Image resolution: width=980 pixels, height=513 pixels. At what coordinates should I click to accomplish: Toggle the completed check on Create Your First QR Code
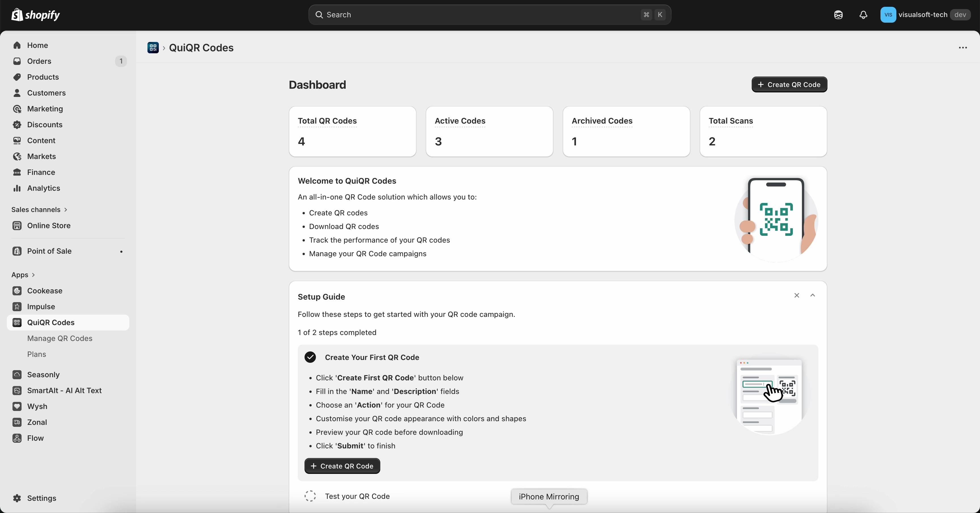pyautogui.click(x=310, y=357)
